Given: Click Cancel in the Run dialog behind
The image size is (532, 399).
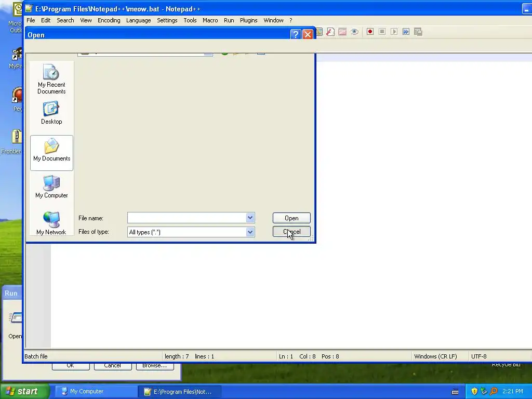Looking at the screenshot, I should point(113,366).
